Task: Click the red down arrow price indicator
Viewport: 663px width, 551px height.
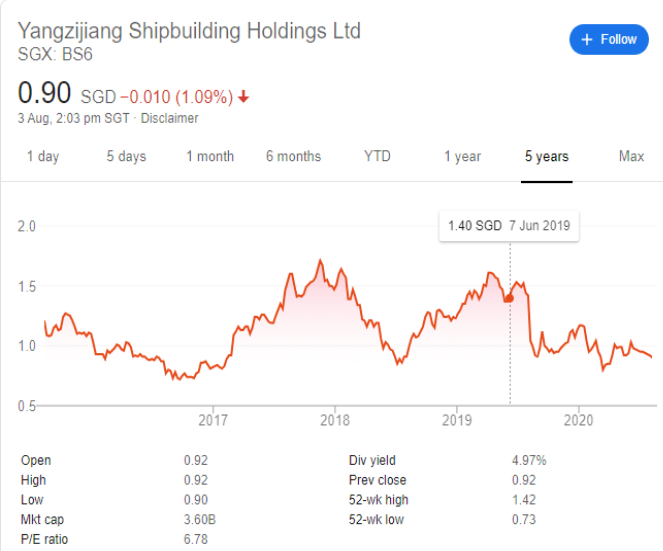Action: 243,97
